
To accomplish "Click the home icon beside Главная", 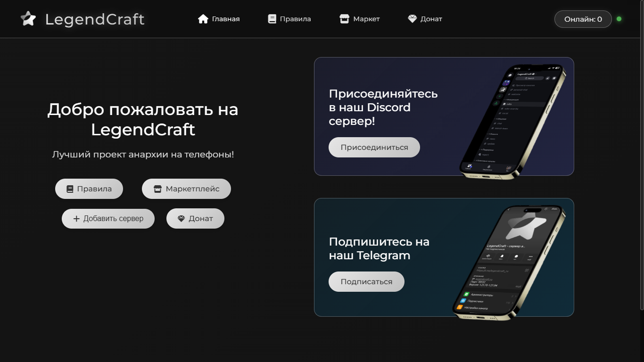I will point(203,19).
